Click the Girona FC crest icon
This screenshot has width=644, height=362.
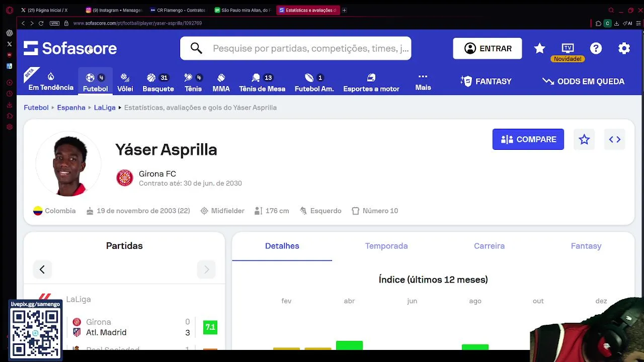(125, 178)
